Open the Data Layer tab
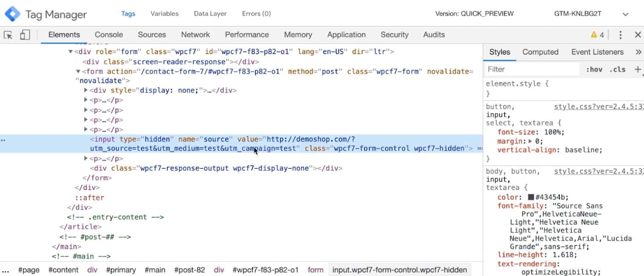 pos(210,14)
